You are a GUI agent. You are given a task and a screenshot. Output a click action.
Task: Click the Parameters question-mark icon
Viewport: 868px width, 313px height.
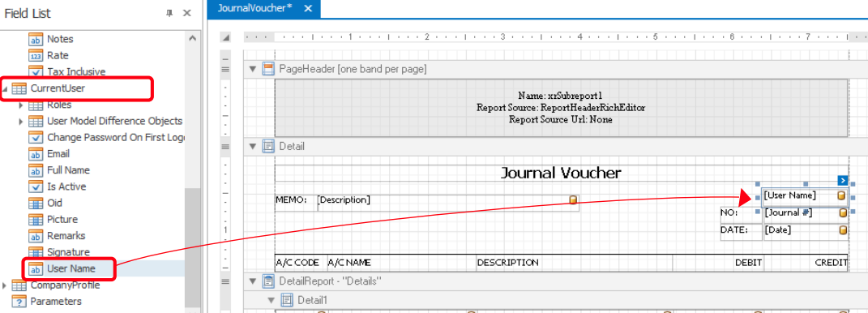tap(19, 302)
